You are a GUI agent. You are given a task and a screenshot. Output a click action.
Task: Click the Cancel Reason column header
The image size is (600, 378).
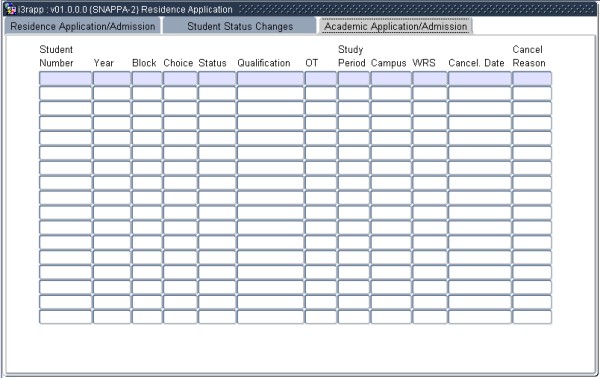pyautogui.click(x=529, y=56)
